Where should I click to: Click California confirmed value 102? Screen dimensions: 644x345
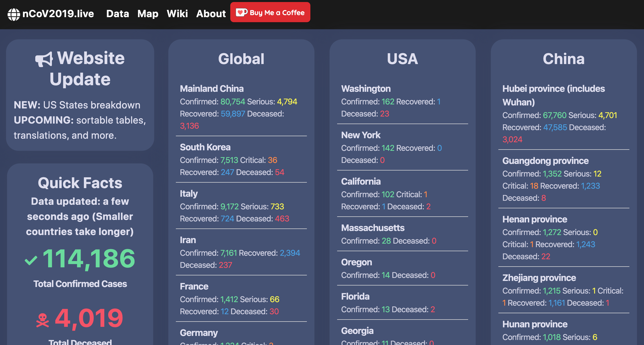point(388,194)
